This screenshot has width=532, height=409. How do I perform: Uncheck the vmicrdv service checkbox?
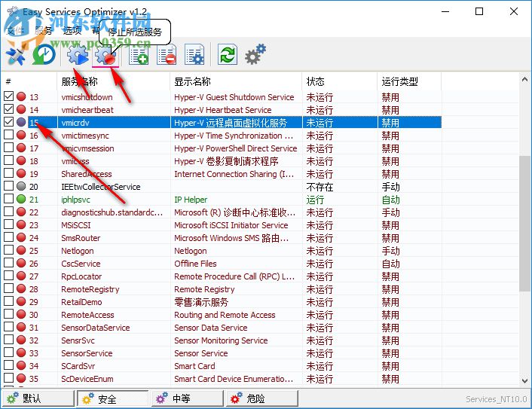point(9,121)
